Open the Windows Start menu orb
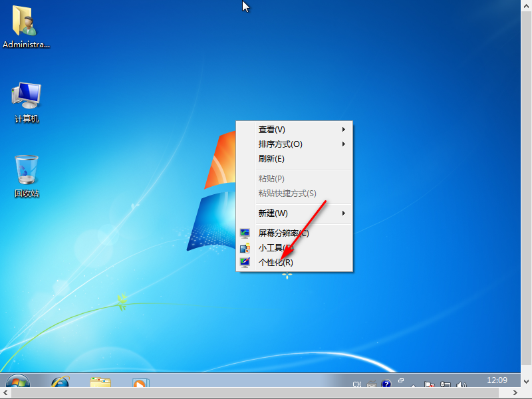This screenshot has width=532, height=399. tap(18, 383)
